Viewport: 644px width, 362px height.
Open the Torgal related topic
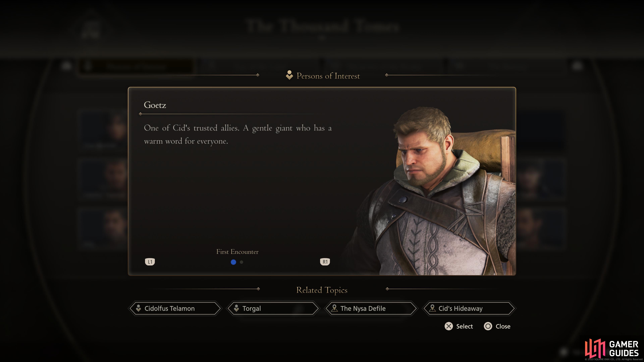[x=273, y=308]
